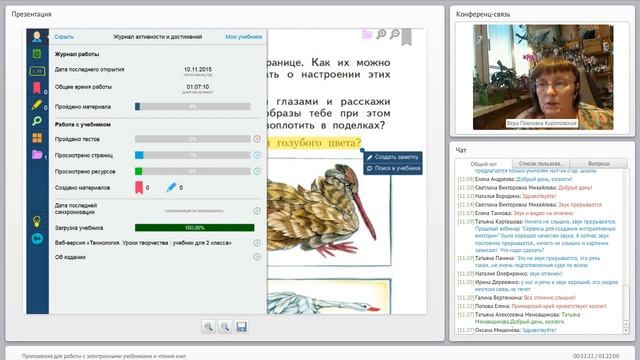
Task: Click info icon next to Об издании
Action: [257, 257]
